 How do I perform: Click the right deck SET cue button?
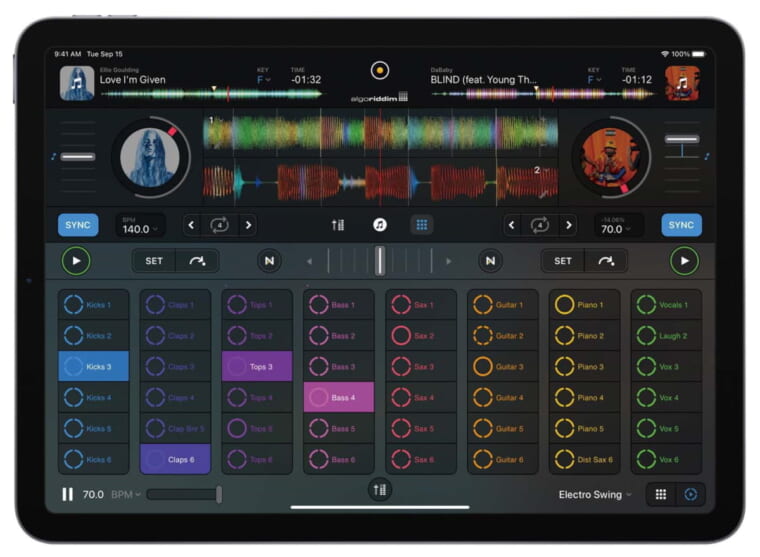pos(563,261)
